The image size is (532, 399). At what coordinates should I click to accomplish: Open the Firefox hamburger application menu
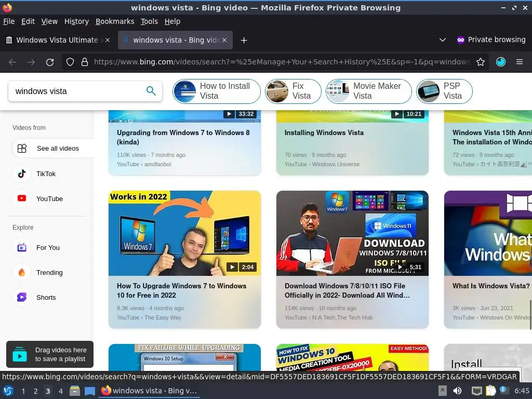click(520, 62)
